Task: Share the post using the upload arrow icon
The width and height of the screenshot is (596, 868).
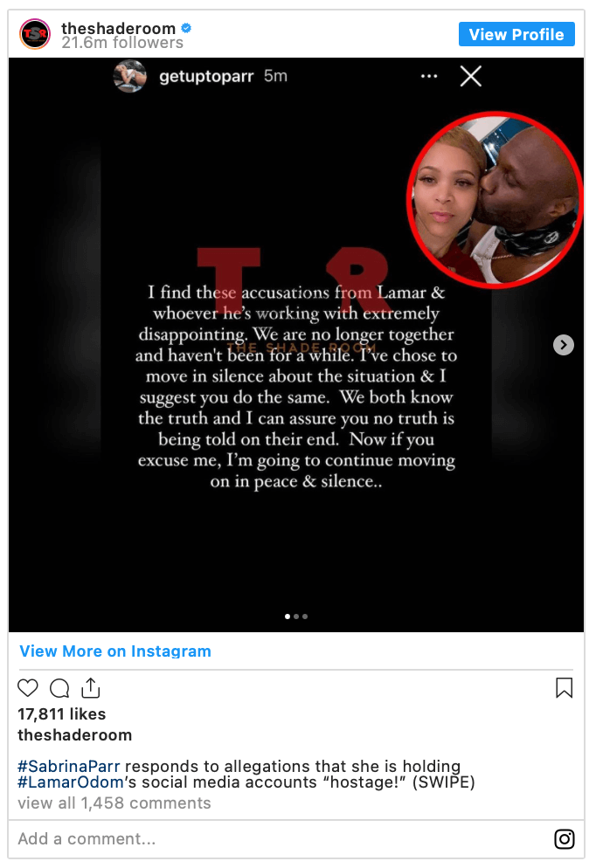Action: coord(91,687)
